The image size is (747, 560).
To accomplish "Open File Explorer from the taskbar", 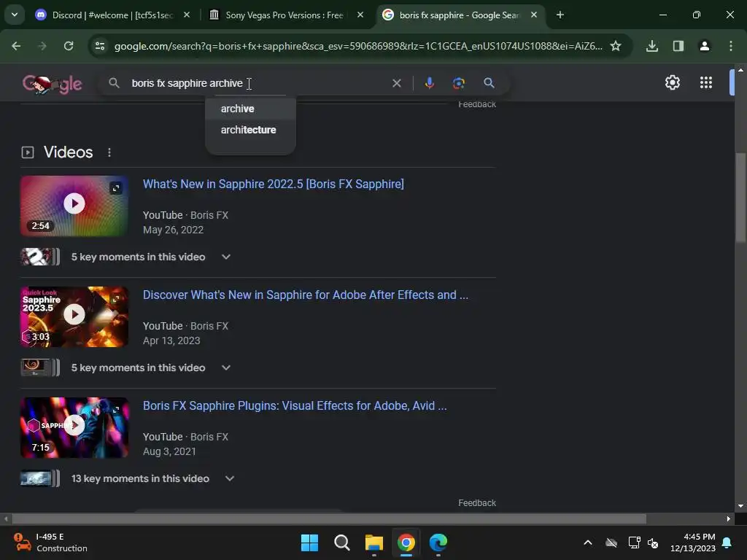I will (x=374, y=542).
